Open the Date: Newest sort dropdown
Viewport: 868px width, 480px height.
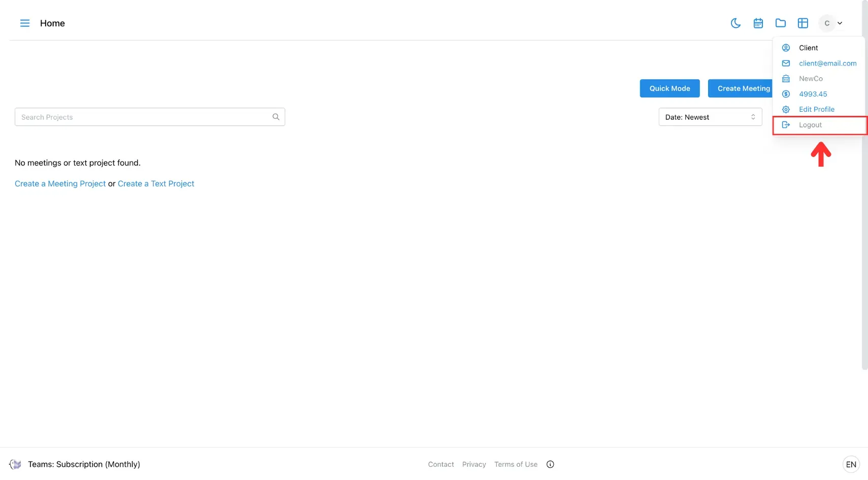coord(710,117)
